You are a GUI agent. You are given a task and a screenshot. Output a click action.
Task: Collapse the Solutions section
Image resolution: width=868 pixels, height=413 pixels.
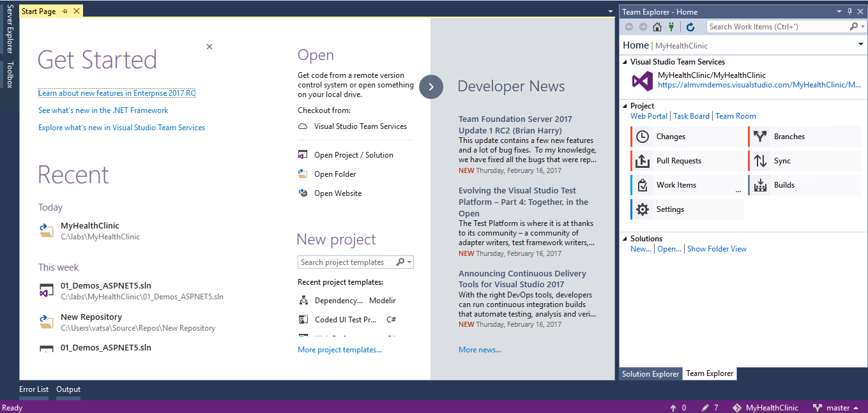[625, 239]
